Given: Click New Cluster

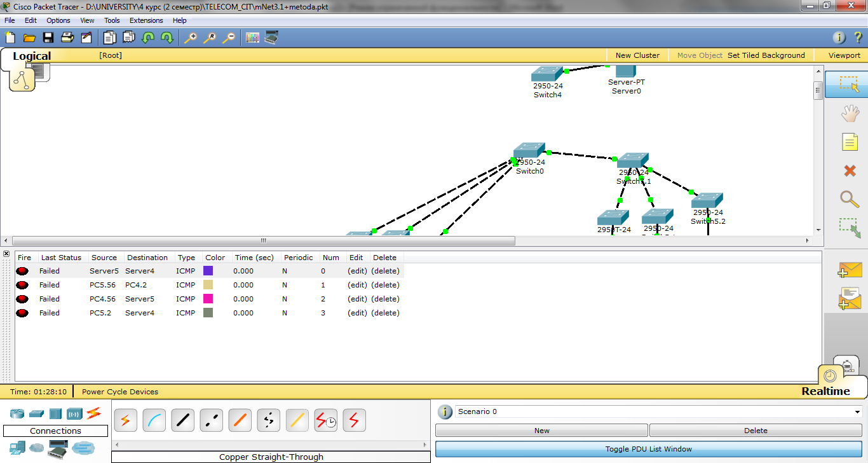Looking at the screenshot, I should click(637, 55).
